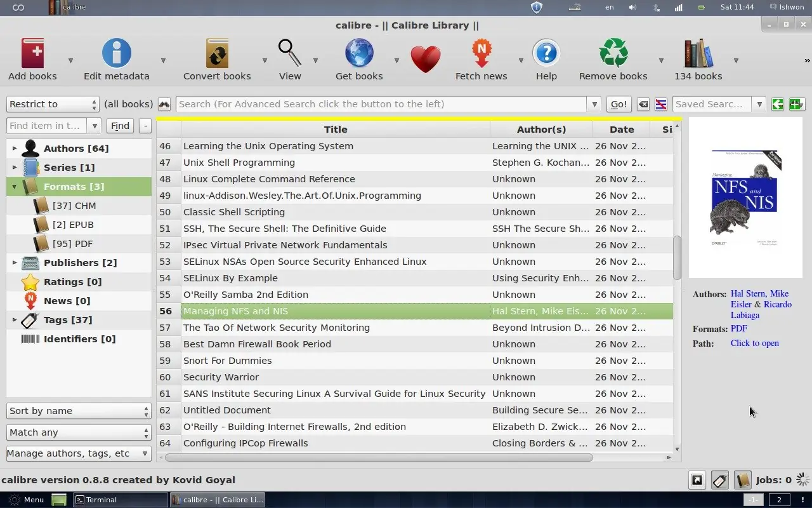Click the red heart Donate icon

click(x=425, y=60)
